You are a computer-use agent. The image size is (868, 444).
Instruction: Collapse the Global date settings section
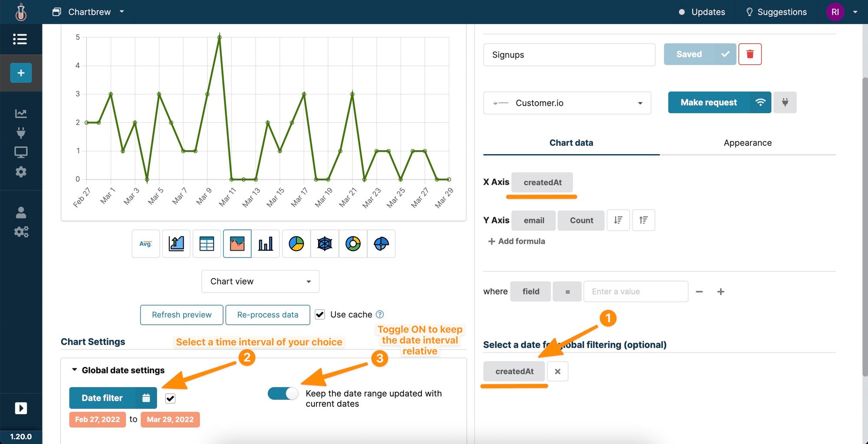[74, 370]
